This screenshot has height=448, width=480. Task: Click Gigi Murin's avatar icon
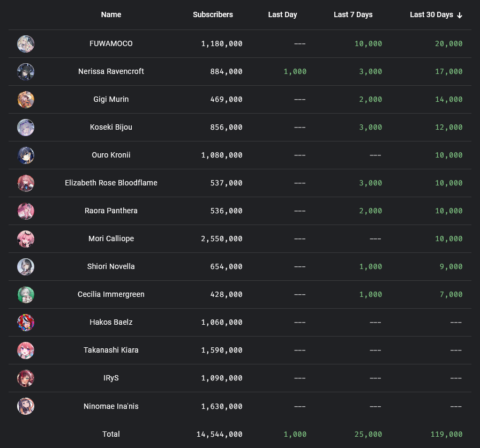pos(26,100)
